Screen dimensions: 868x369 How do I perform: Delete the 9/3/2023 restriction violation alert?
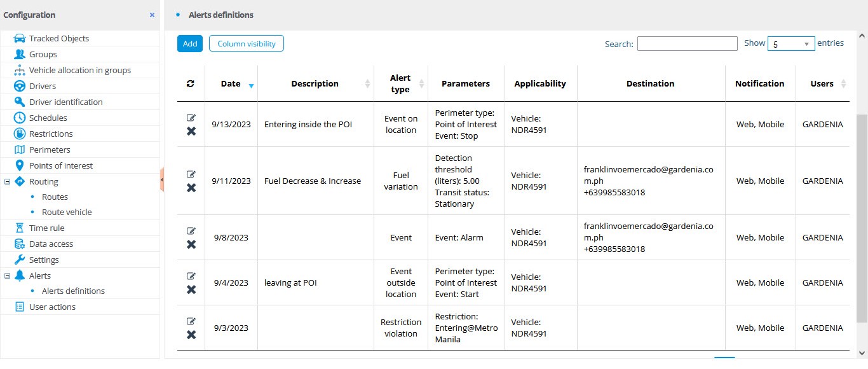click(x=191, y=335)
